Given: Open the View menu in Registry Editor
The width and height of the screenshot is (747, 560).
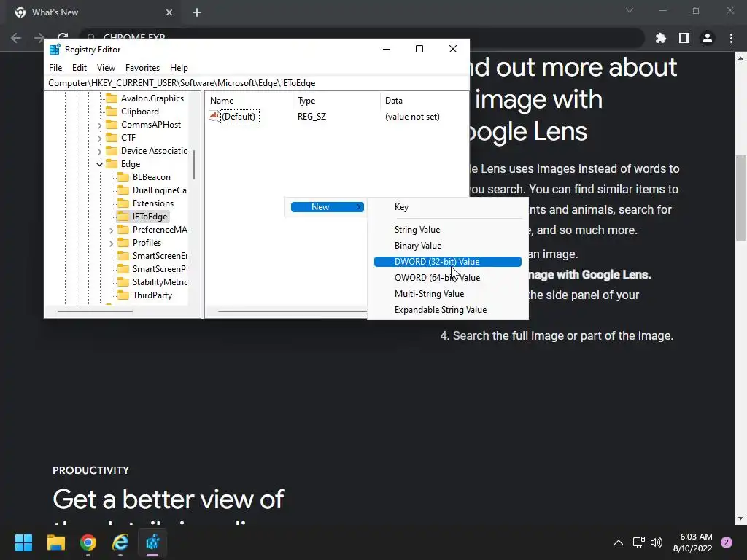Looking at the screenshot, I should (106, 68).
